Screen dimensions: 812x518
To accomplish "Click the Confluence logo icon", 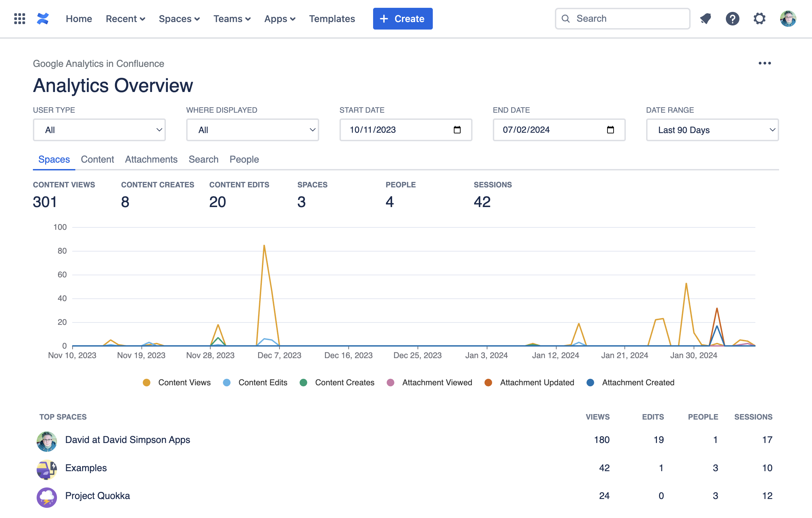I will click(43, 19).
